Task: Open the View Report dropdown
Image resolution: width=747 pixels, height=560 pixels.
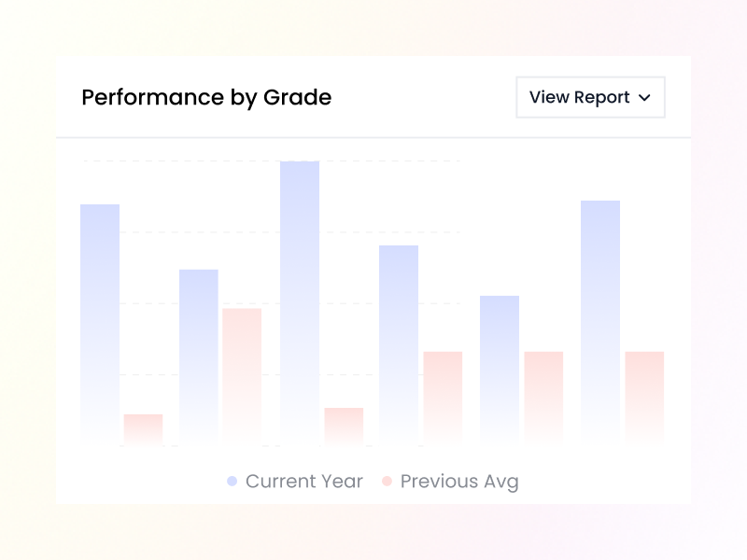Action: tap(590, 97)
